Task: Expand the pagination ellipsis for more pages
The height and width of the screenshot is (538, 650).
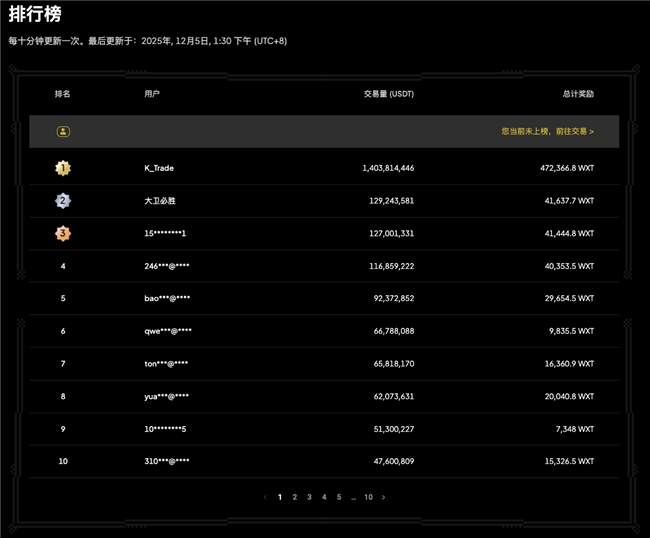Action: (353, 497)
